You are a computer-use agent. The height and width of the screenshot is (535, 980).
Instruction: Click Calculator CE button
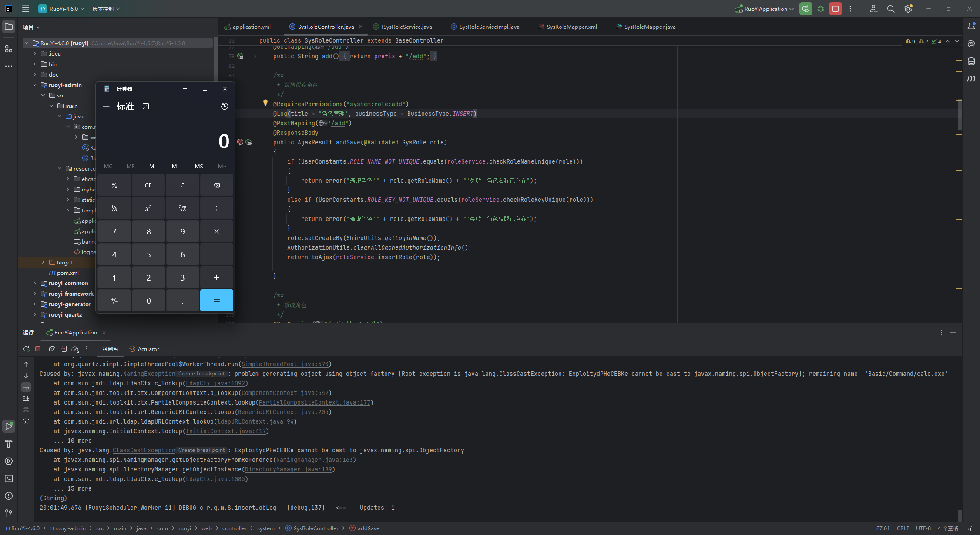coord(148,185)
